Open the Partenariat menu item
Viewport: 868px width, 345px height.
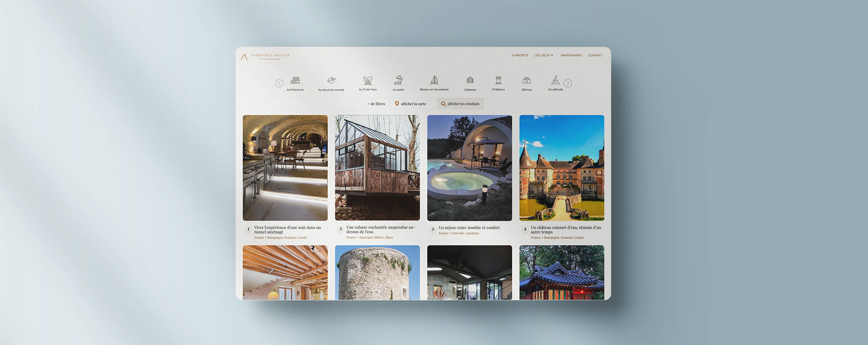(x=571, y=55)
